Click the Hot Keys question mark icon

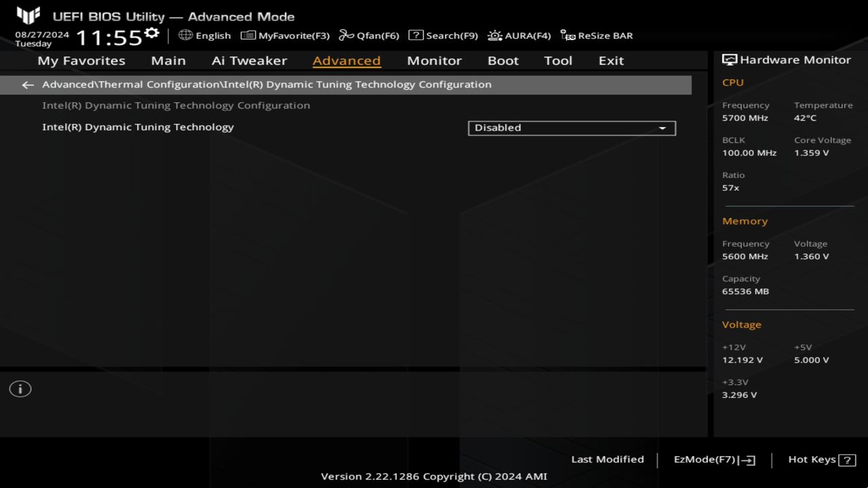pyautogui.click(x=847, y=460)
